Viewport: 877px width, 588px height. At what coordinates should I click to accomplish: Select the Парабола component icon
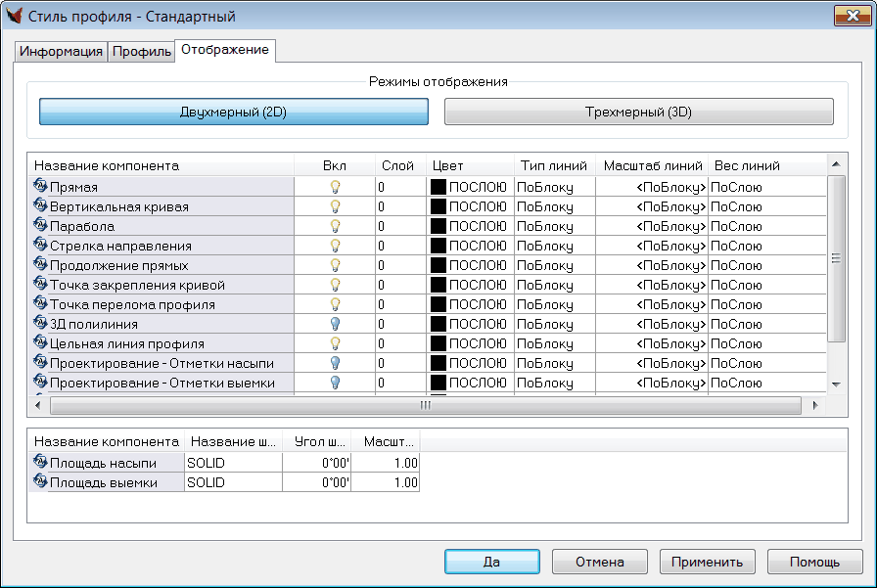pyautogui.click(x=40, y=226)
